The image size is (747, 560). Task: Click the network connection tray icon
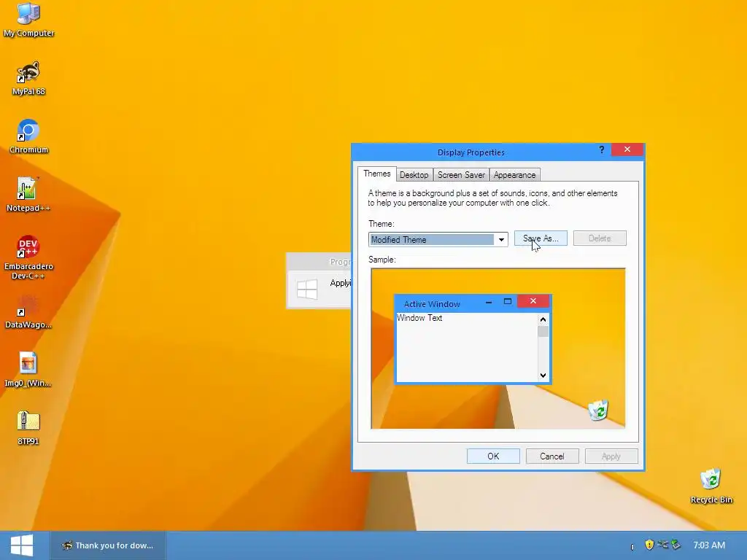(662, 544)
